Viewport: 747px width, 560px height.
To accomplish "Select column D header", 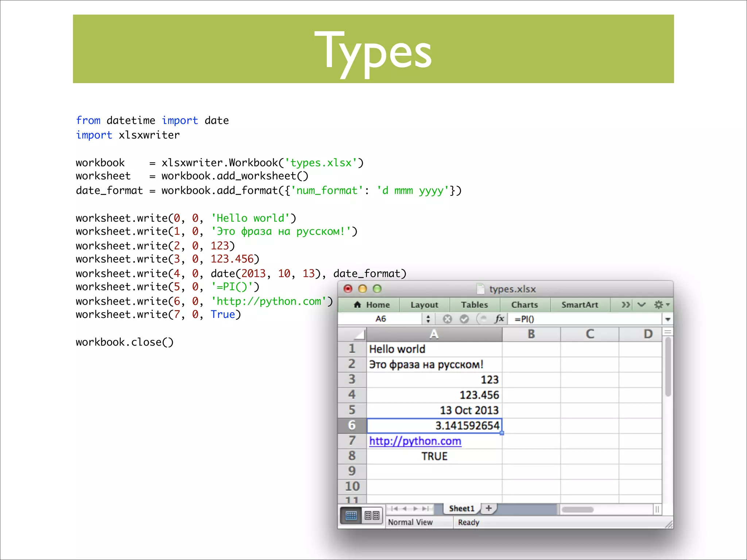I will coord(641,334).
